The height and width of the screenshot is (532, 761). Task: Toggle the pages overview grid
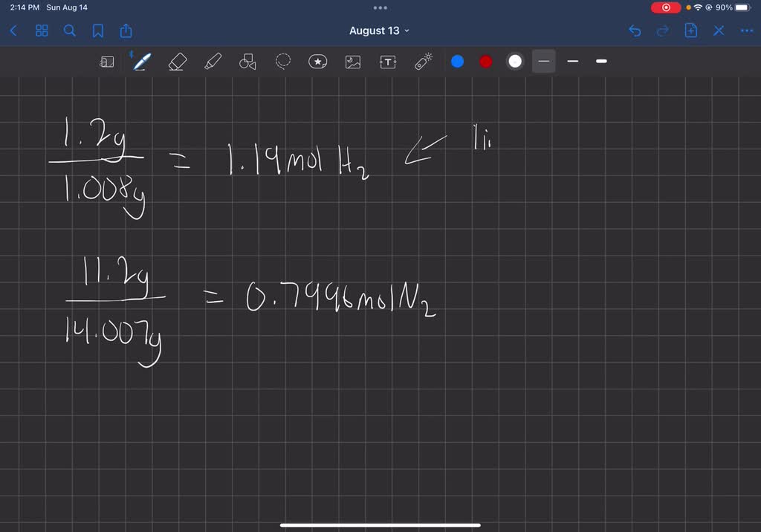point(42,30)
